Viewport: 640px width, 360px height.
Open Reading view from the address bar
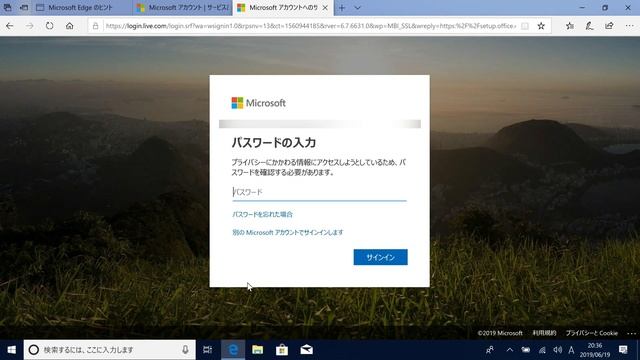pyautogui.click(x=525, y=26)
